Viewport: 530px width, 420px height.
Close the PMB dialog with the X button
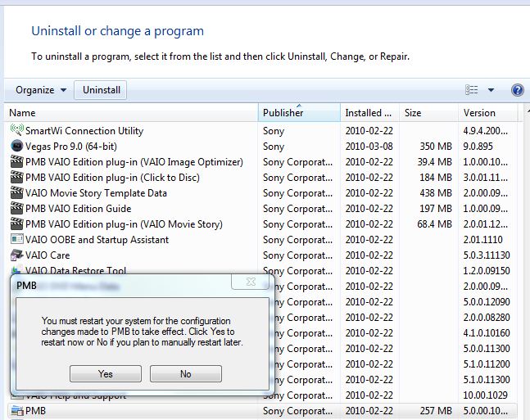click(x=251, y=282)
